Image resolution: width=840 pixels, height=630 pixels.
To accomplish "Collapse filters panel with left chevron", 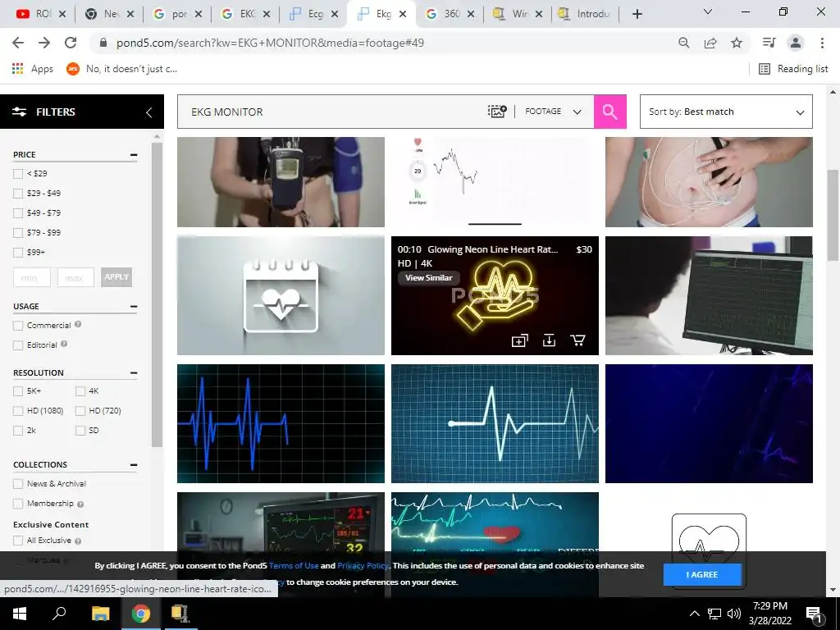I will (x=149, y=112).
